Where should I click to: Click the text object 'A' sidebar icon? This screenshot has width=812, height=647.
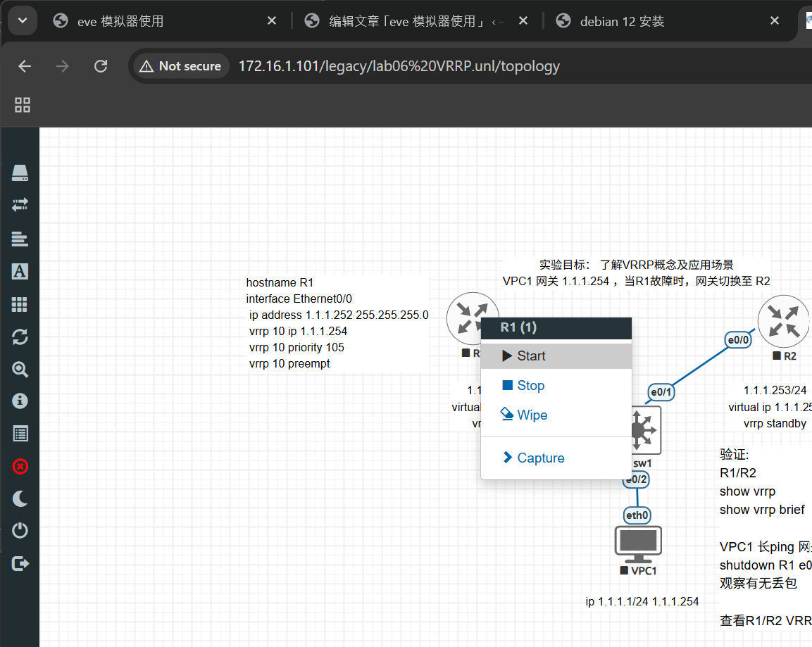click(20, 272)
